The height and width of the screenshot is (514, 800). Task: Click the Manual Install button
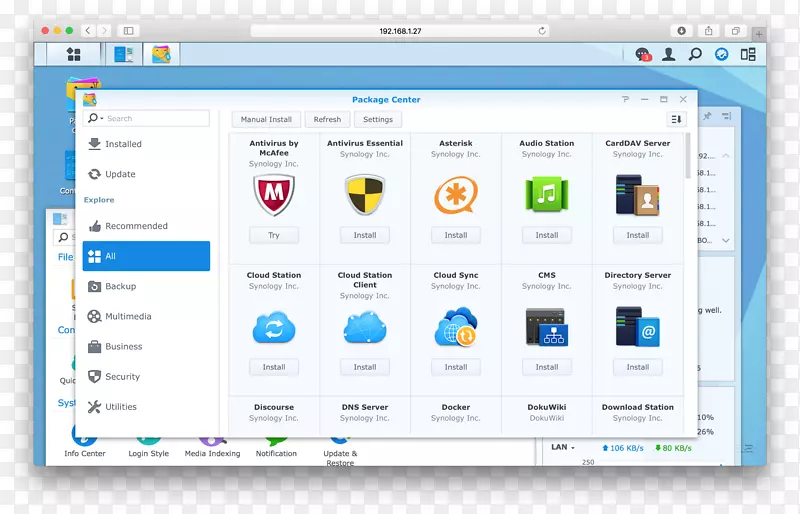point(266,119)
